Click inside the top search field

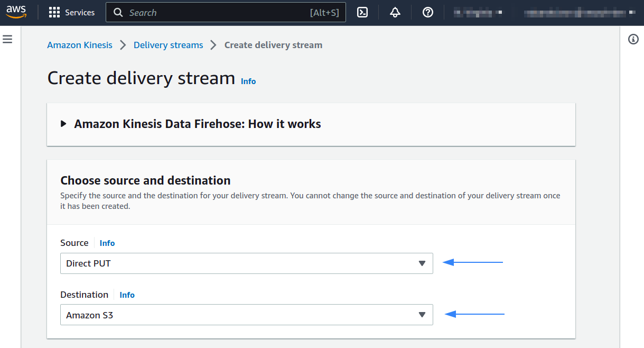226,13
